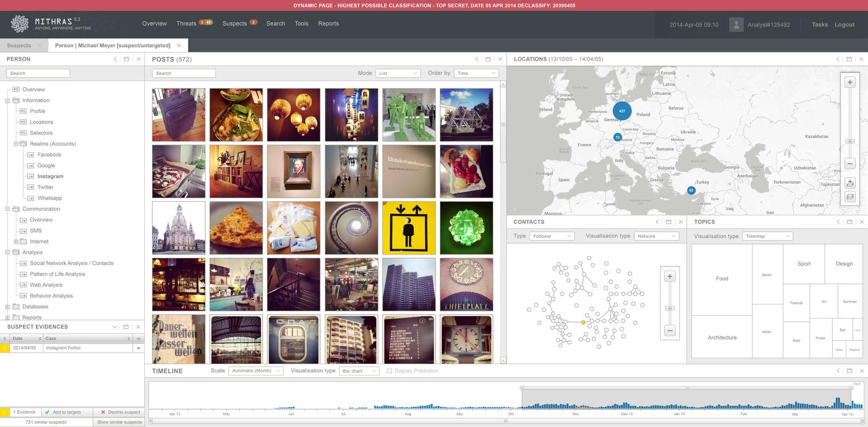868x427 pixels.
Task: Maximize the Topics panel
Action: (850, 222)
